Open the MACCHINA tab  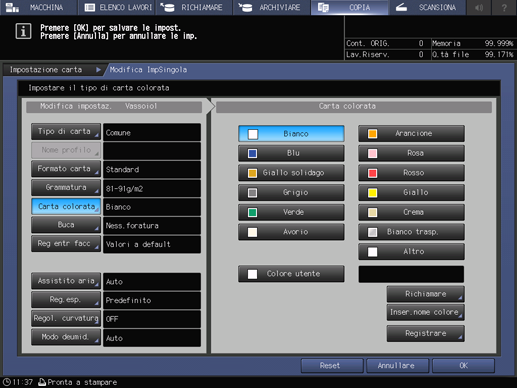click(x=38, y=7)
